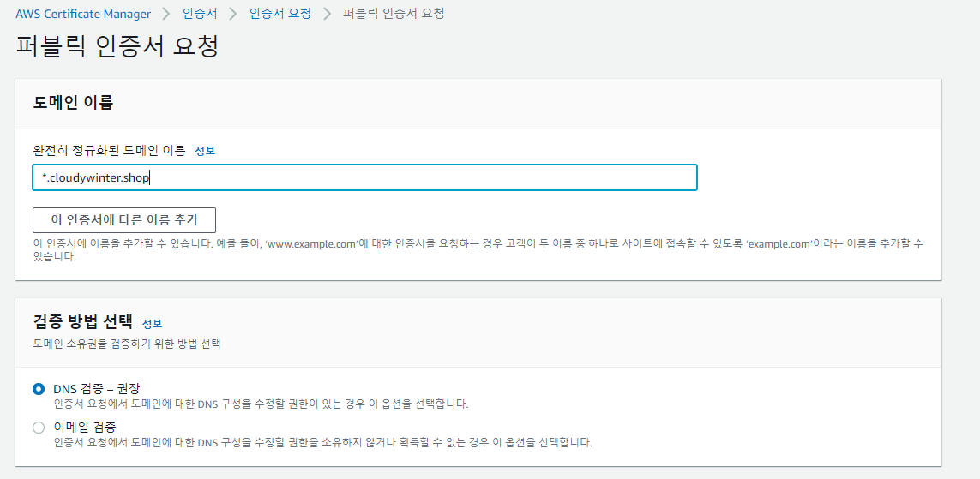Select 이메일 검증 radio button
Viewport: 980px width, 479px height.
[x=39, y=428]
